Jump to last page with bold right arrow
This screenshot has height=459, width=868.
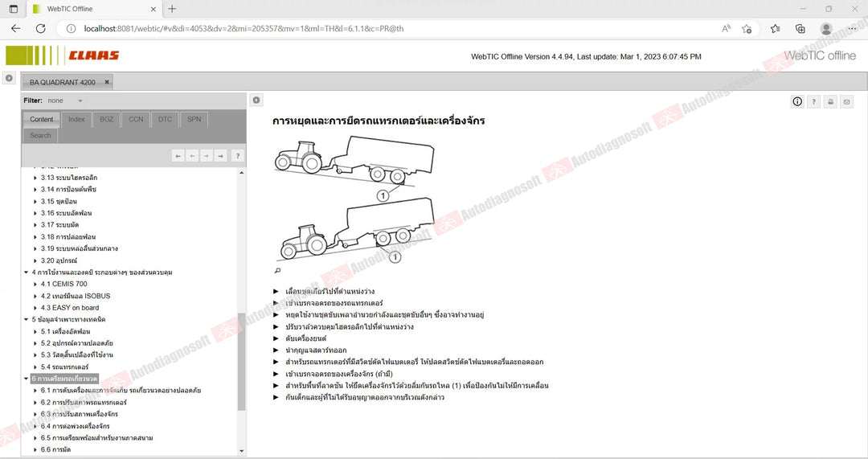(x=220, y=156)
